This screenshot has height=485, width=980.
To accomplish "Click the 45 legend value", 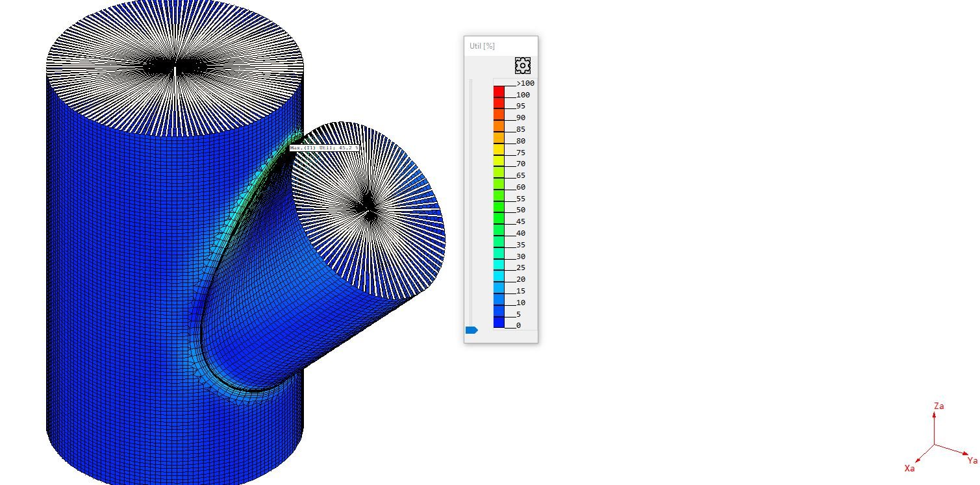I will 521,221.
